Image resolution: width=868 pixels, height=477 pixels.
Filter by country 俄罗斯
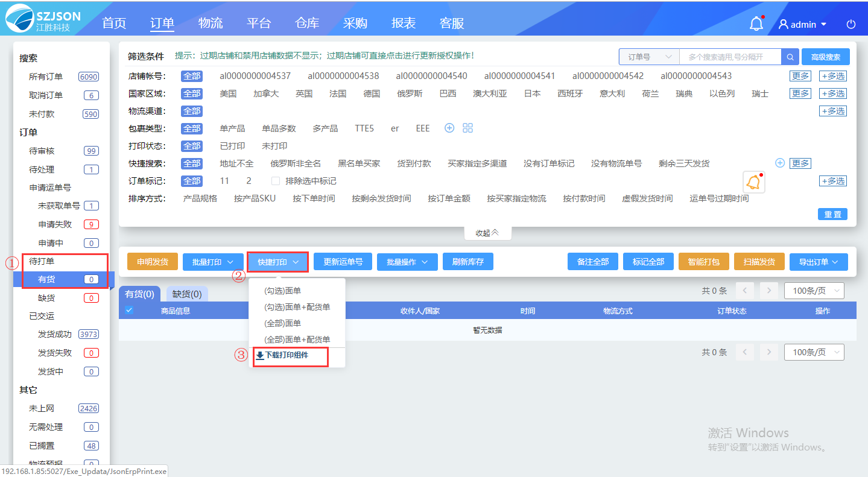point(410,93)
